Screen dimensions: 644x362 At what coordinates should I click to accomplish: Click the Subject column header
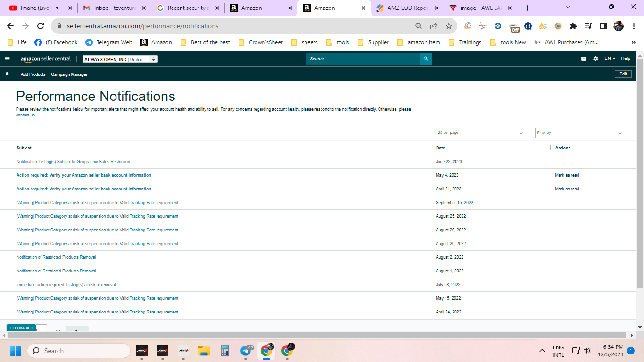click(24, 148)
